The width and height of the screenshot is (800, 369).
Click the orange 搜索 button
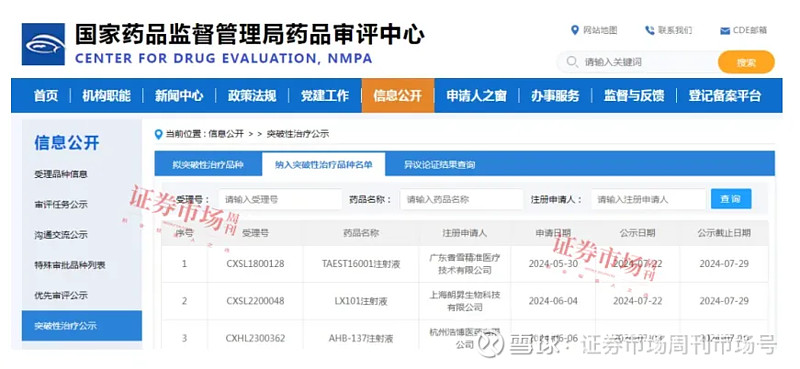pyautogui.click(x=746, y=62)
